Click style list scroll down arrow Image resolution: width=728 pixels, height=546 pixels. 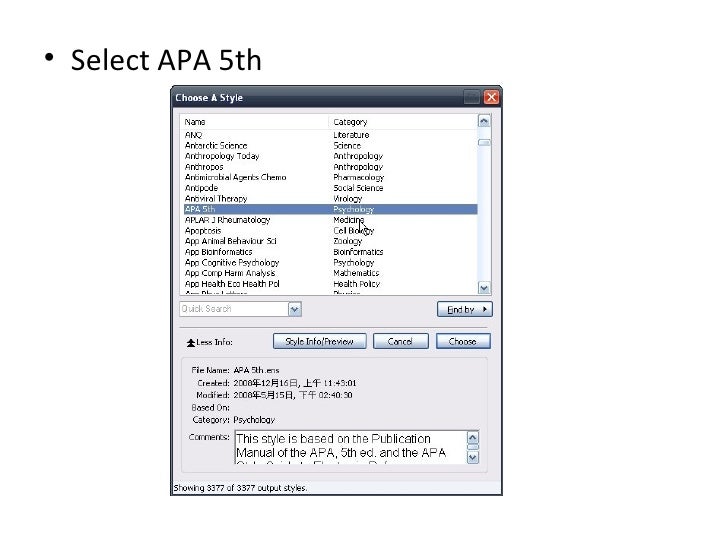(x=484, y=288)
